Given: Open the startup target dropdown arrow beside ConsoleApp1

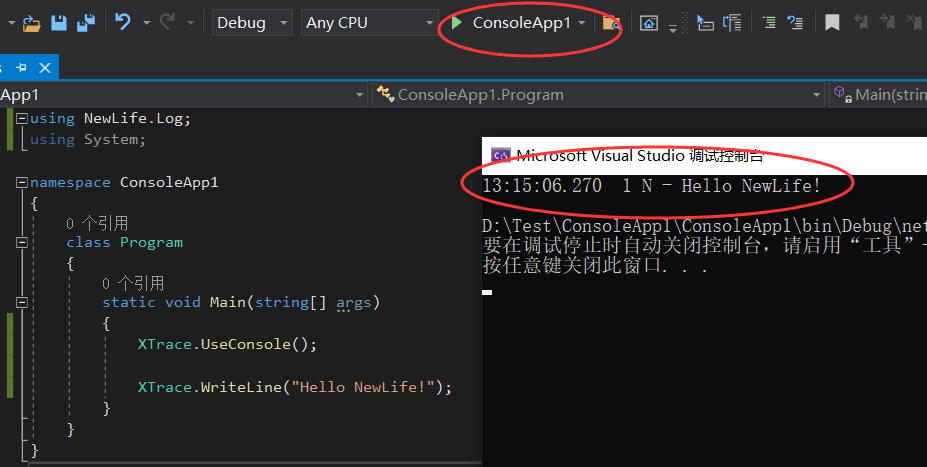Looking at the screenshot, I should click(582, 23).
